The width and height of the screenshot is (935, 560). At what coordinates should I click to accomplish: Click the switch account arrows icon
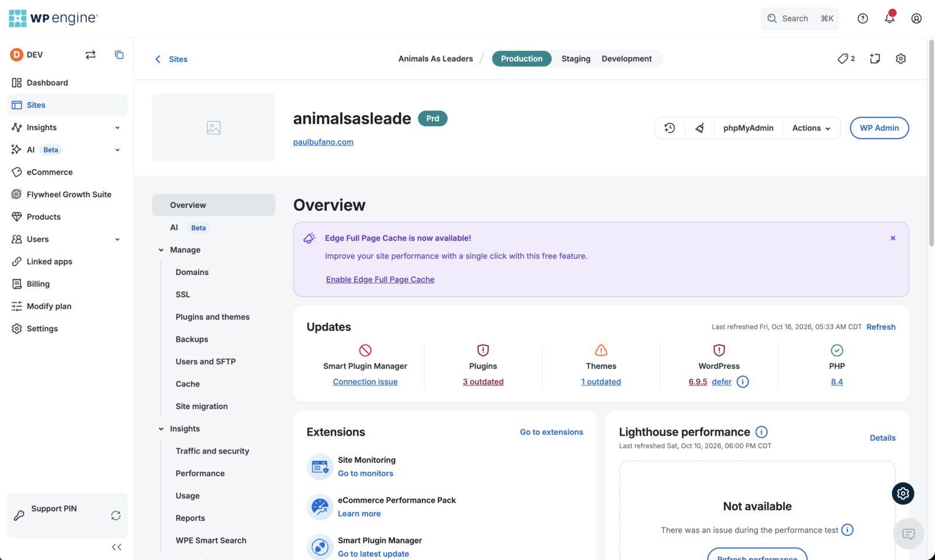click(91, 54)
